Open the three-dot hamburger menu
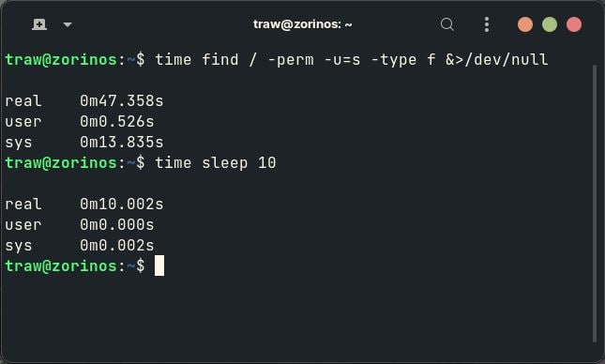 coord(487,24)
